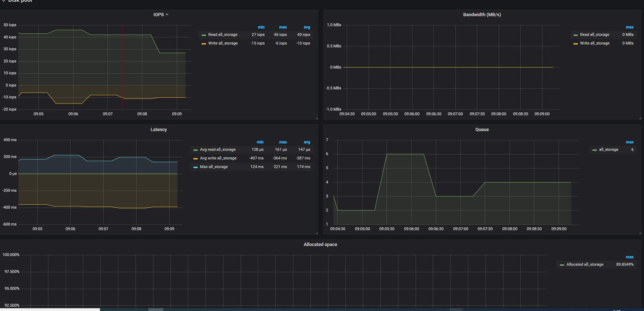The width and height of the screenshot is (644, 311).
Task: Click the 400 ms label on Latency y-axis
Action: pyautogui.click(x=10, y=140)
